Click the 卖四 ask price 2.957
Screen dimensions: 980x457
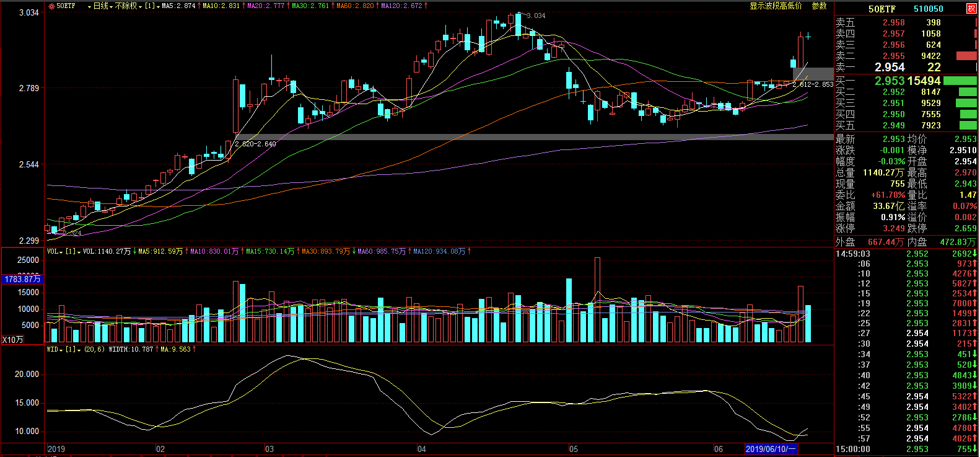893,33
